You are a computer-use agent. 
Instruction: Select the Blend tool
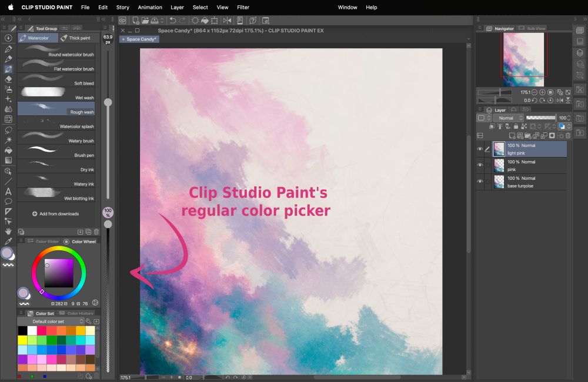point(8,109)
